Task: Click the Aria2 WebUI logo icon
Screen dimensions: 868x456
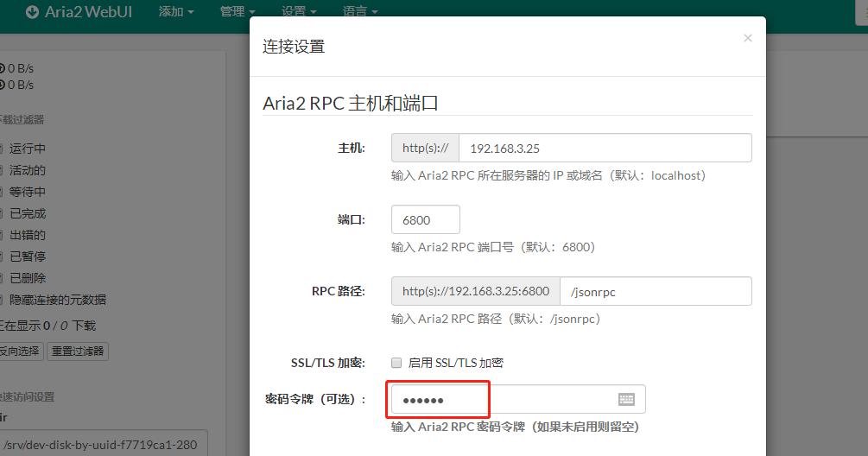Action: (x=32, y=11)
